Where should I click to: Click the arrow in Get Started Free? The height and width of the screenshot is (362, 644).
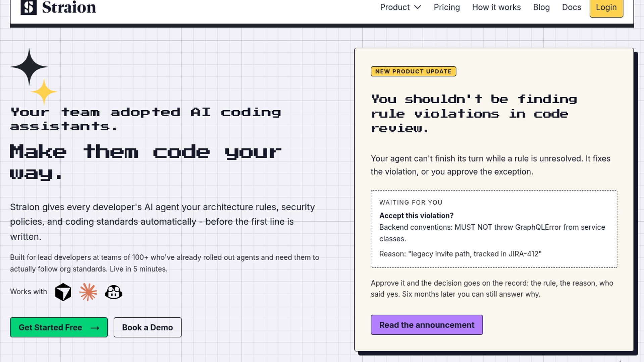(95, 328)
